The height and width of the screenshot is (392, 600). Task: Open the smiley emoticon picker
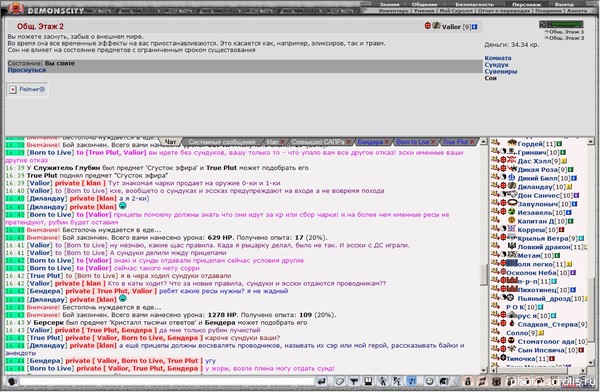430,381
